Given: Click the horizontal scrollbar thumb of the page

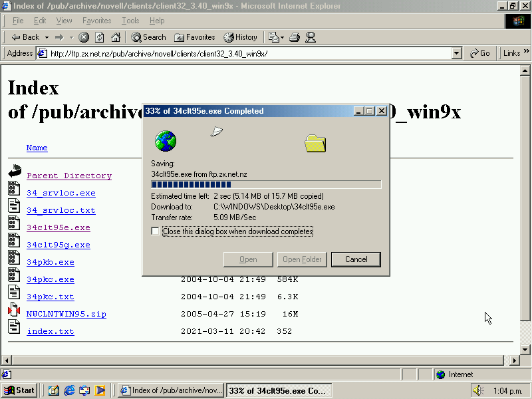Looking at the screenshot, I should (x=258, y=360).
